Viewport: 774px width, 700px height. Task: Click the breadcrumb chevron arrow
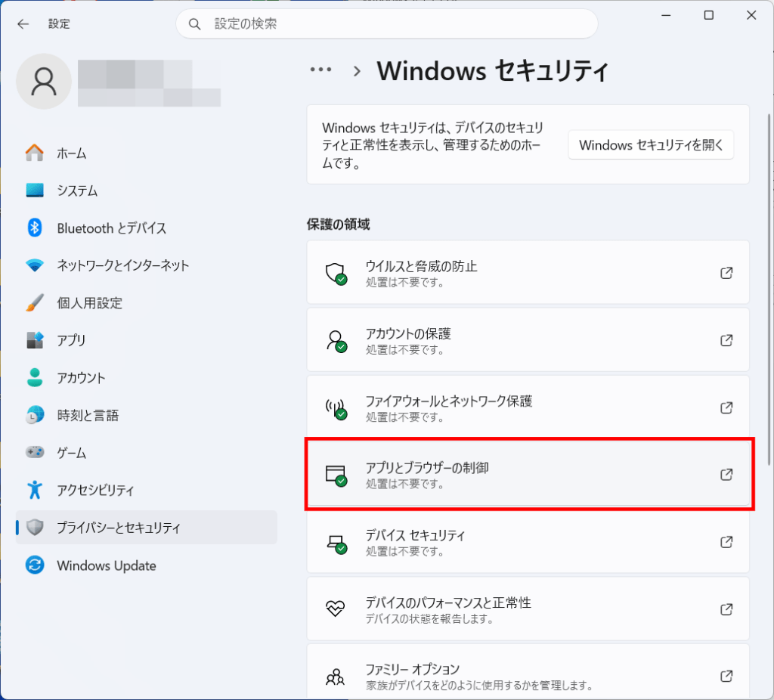[357, 70]
